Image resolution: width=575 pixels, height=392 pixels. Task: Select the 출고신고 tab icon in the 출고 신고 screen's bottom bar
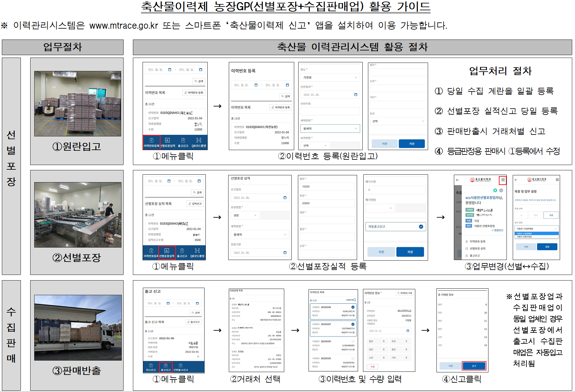coord(166,366)
